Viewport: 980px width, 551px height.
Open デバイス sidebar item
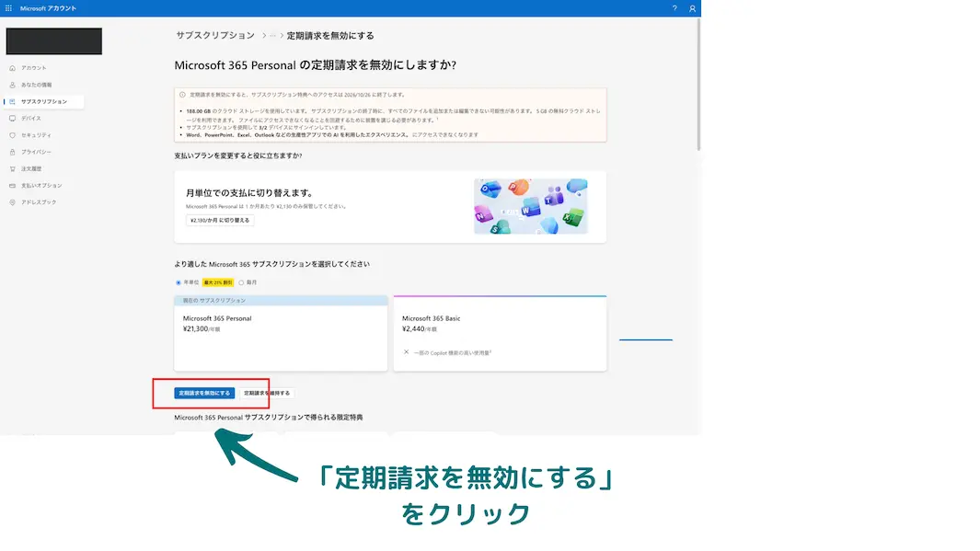(31, 118)
